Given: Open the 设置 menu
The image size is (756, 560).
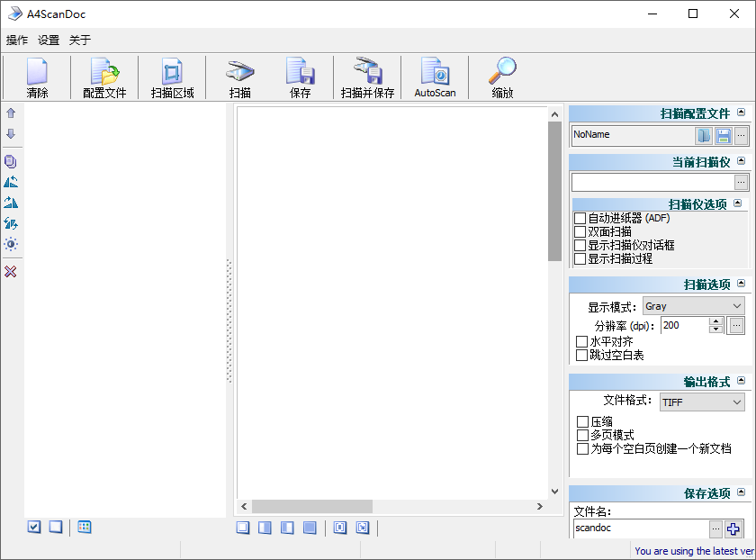Looking at the screenshot, I should (48, 40).
